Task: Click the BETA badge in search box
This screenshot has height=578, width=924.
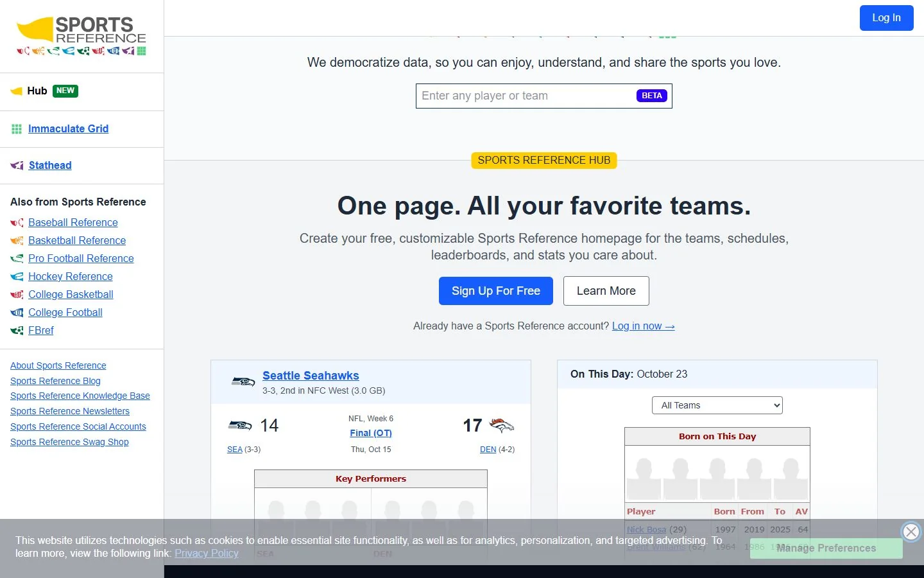Action: 652,96
